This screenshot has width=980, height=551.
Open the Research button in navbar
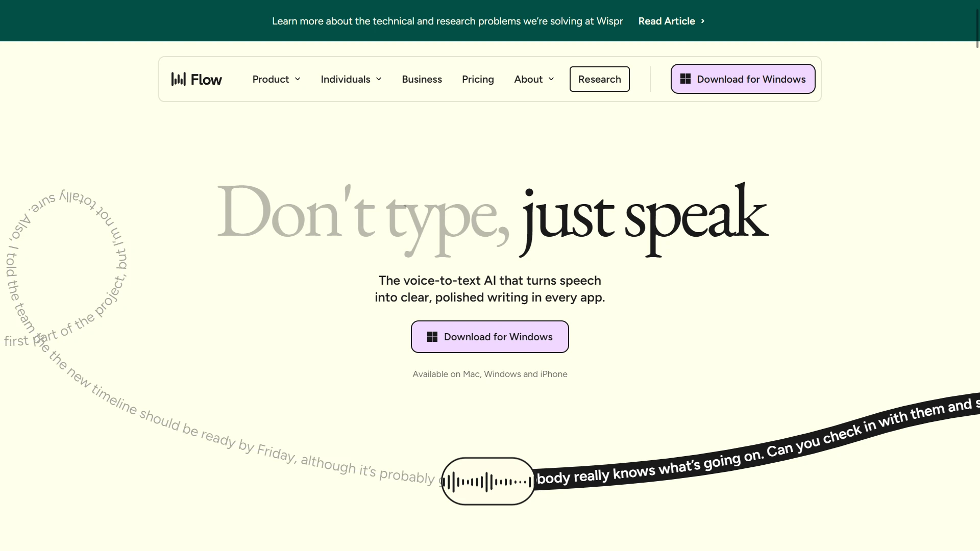pos(599,79)
